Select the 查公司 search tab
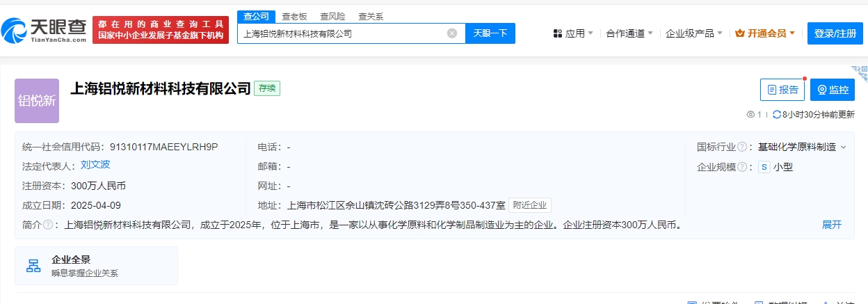The height and width of the screenshot is (304, 868). pyautogui.click(x=256, y=16)
